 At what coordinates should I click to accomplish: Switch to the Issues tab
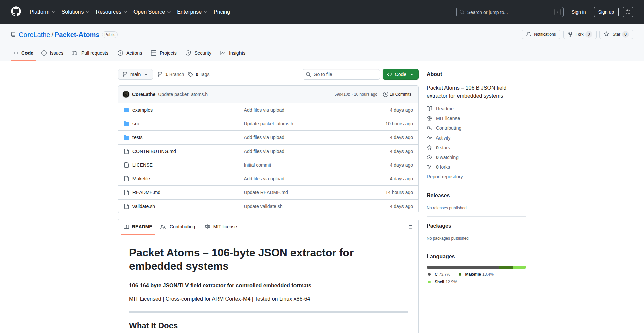click(52, 53)
